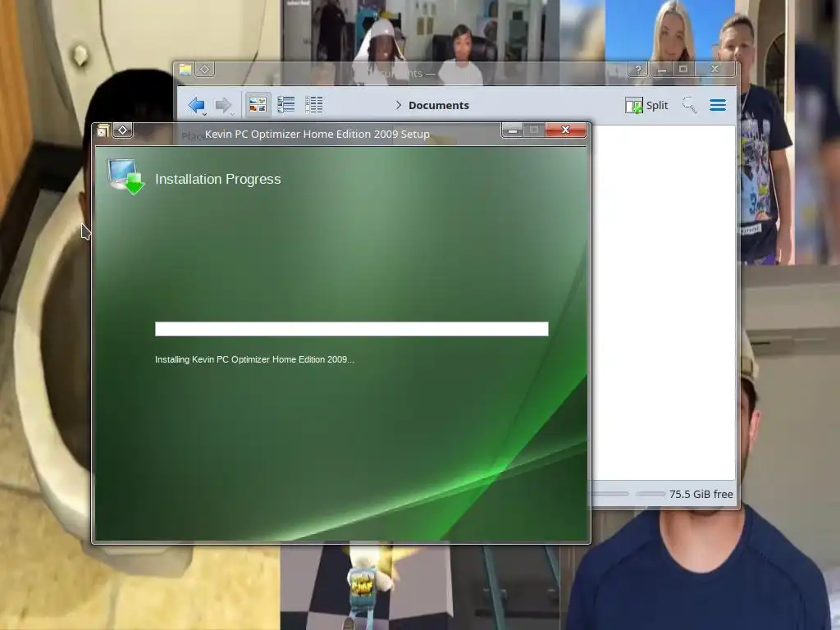Open the search magnifier in Dolphin

(x=689, y=105)
